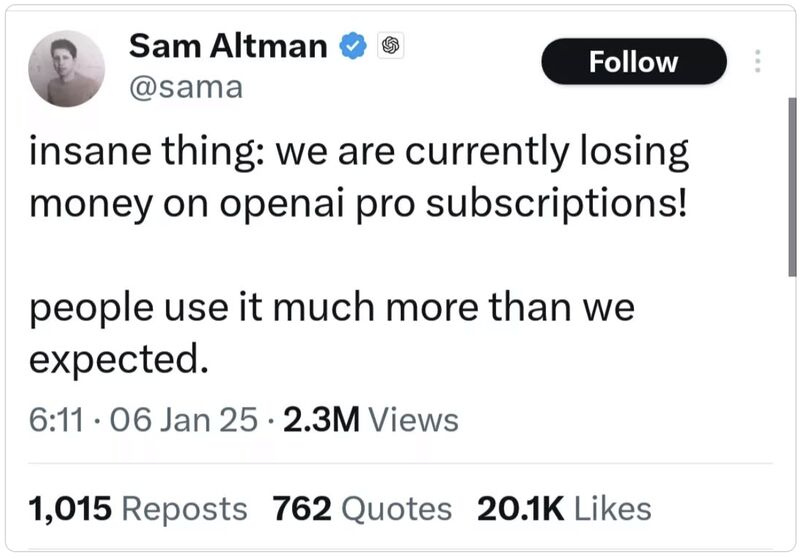Show the 20.1K Likes list
Image resolution: width=800 pixels, height=559 pixels.
coord(564,508)
